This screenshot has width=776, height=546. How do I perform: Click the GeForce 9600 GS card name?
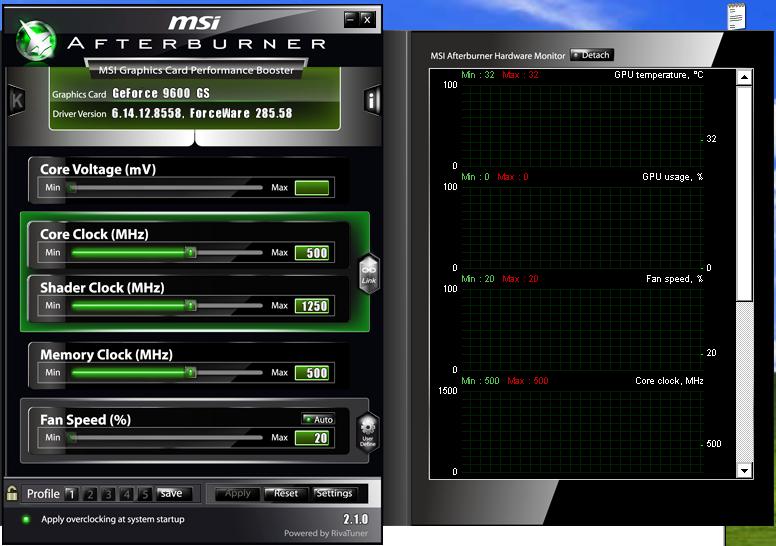click(161, 93)
